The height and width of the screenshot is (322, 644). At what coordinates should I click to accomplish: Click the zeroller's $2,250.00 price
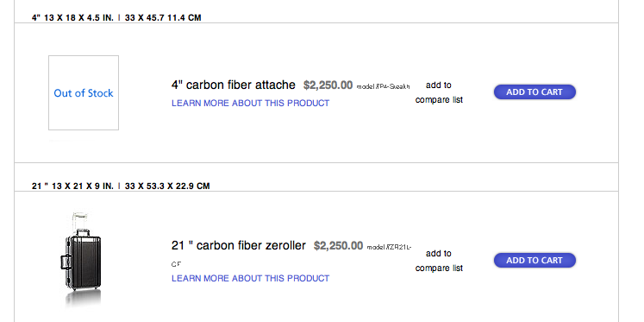click(338, 246)
